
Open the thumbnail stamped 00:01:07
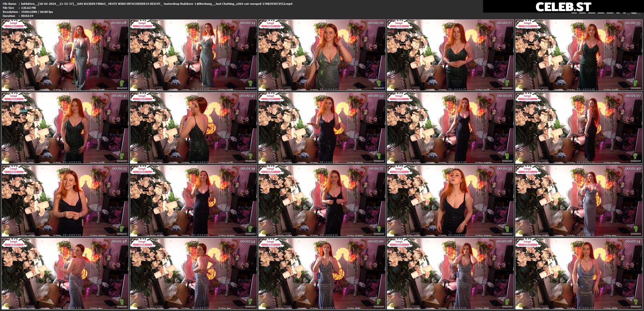point(579,128)
